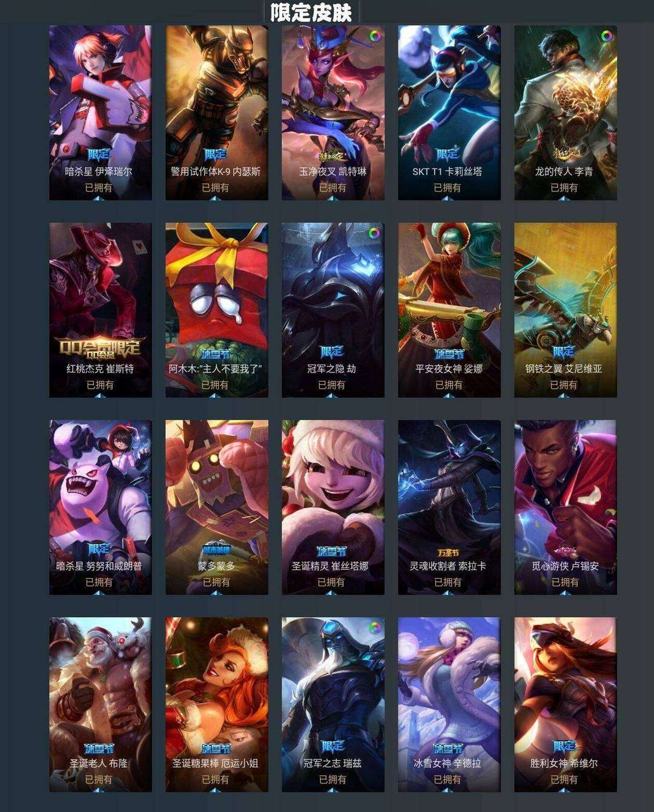Click chroma color wheel icon on 龙的传人 李青
Viewport: 654px width, 812px height.
(607, 36)
